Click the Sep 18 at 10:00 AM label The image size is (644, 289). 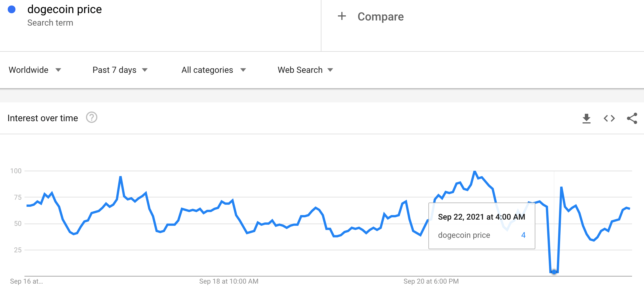point(229,281)
